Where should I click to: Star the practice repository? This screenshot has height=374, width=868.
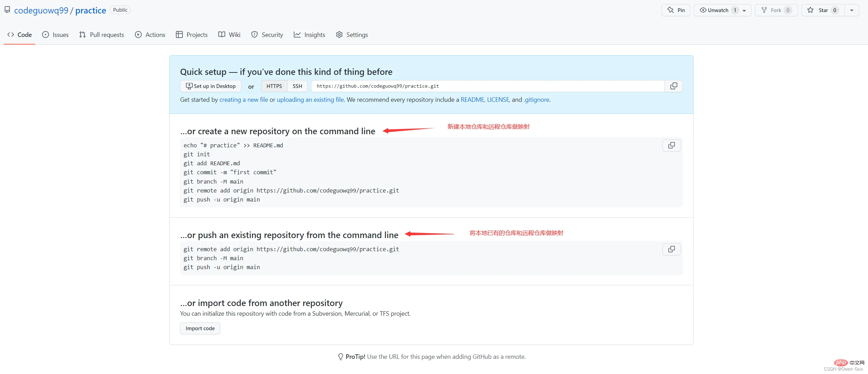[823, 10]
